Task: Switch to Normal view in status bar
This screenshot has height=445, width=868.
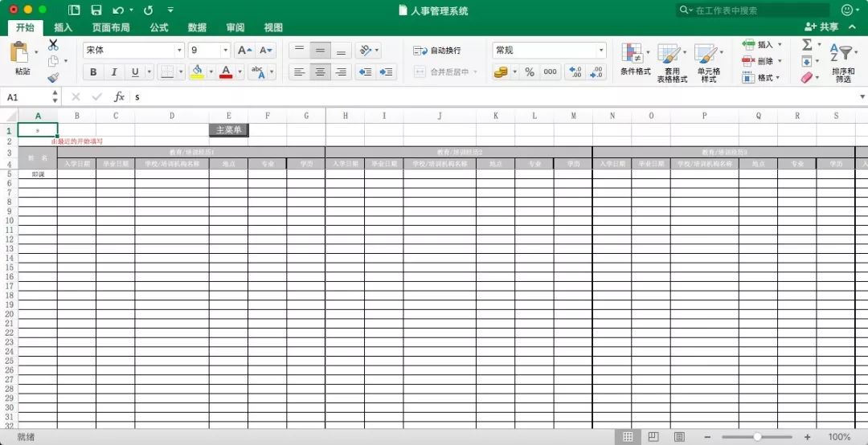Action: pyautogui.click(x=628, y=437)
